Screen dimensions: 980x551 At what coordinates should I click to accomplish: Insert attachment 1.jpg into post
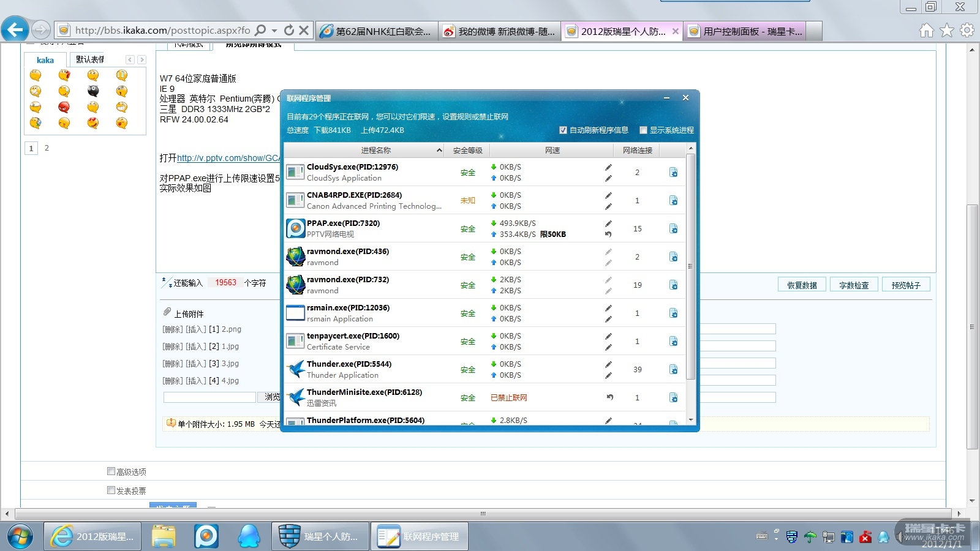(x=196, y=347)
